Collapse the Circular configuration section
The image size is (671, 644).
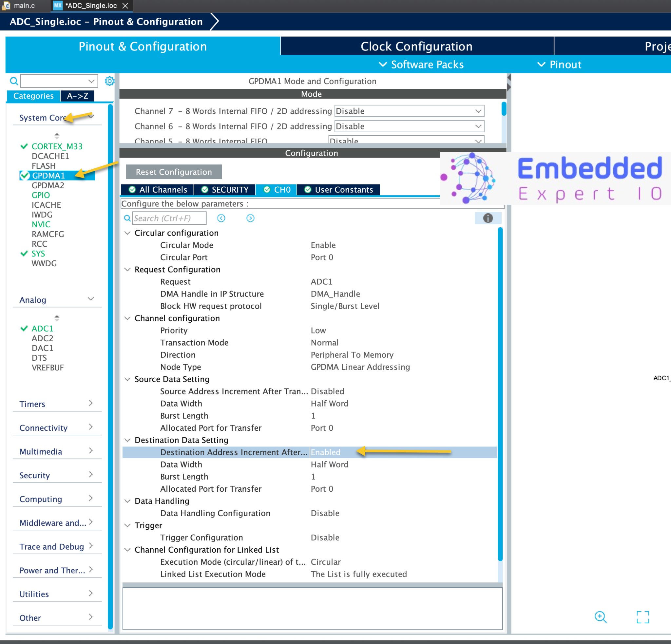tap(127, 233)
